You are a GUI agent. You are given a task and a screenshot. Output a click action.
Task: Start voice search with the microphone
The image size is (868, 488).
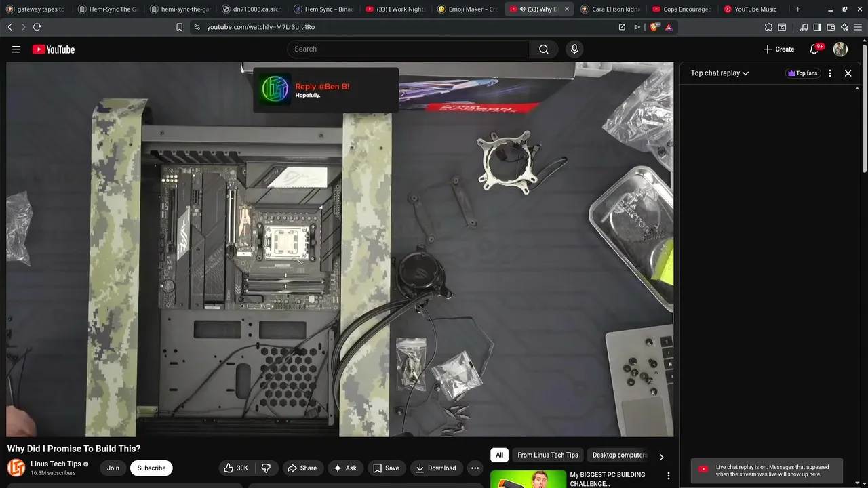pyautogui.click(x=574, y=49)
